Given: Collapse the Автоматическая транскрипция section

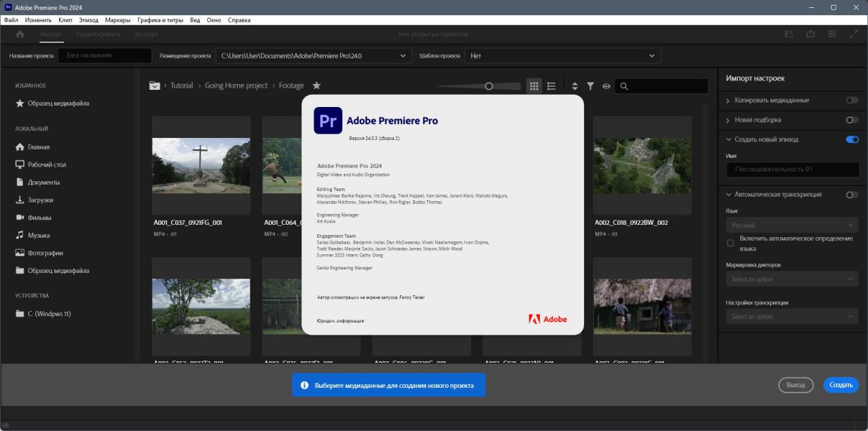Looking at the screenshot, I should tap(728, 195).
